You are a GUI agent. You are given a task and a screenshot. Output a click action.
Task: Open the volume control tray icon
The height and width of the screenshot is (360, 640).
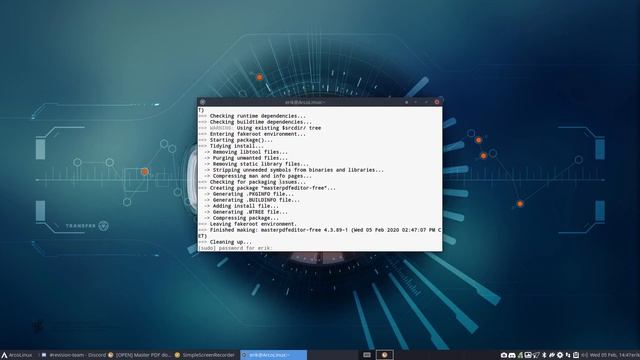(x=584, y=355)
